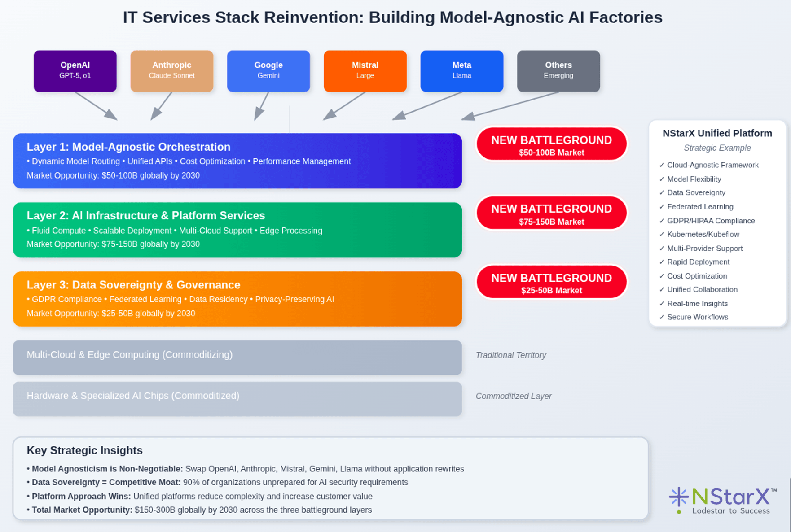791x532 pixels.
Task: Select the Others Emerging box
Action: pos(558,71)
